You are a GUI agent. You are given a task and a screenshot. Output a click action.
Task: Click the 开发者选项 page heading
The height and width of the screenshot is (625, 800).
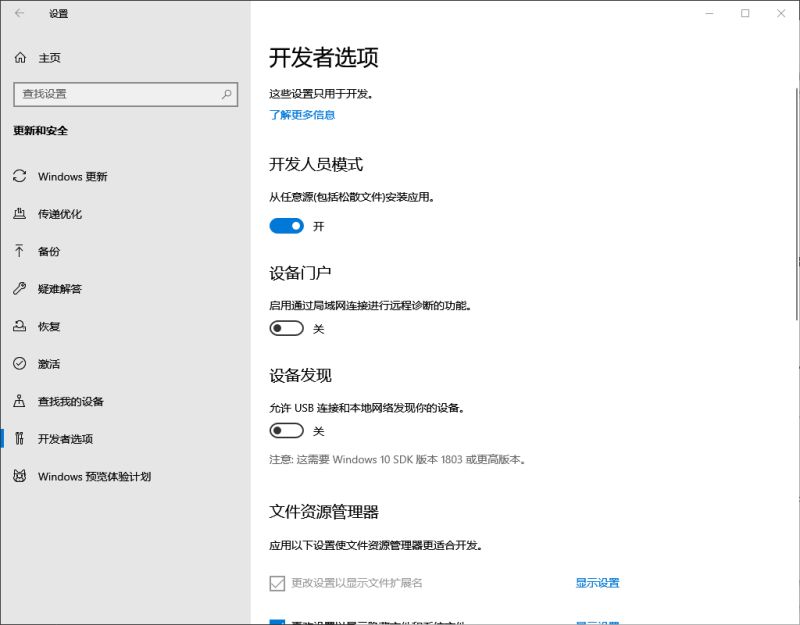point(323,57)
